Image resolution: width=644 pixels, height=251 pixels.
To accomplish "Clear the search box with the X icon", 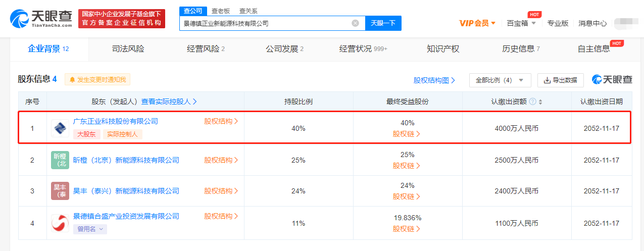I will click(355, 23).
